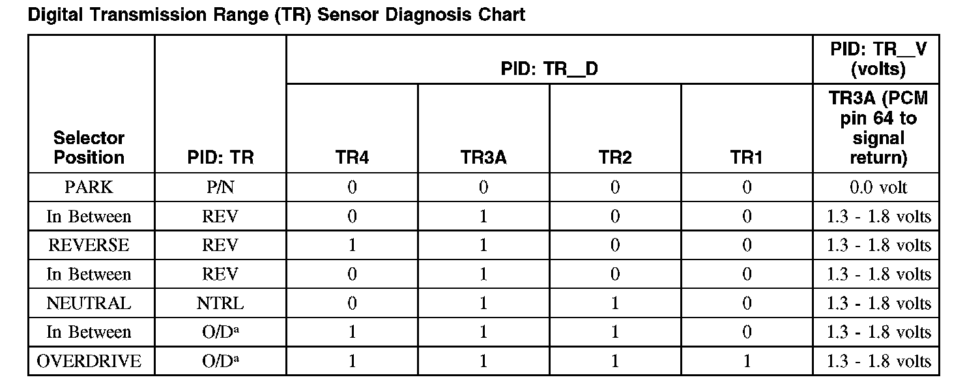Click the TR1 value in OVERDRIVE row
The width and height of the screenshot is (980, 386).
coord(747,362)
